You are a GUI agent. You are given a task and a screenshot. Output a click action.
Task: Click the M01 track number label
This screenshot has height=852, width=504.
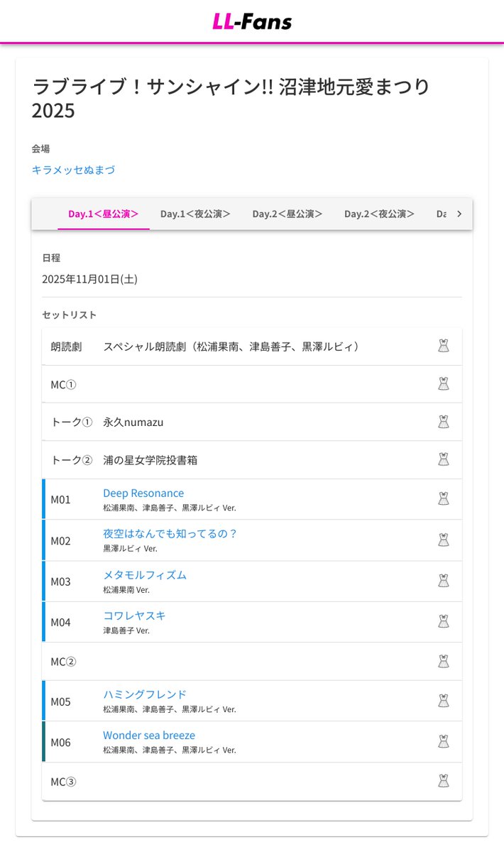[60, 500]
